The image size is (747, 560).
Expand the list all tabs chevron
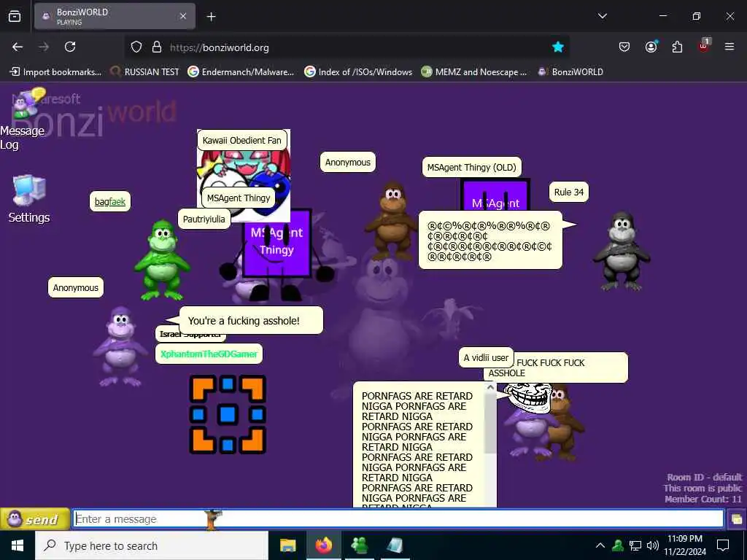pos(602,16)
